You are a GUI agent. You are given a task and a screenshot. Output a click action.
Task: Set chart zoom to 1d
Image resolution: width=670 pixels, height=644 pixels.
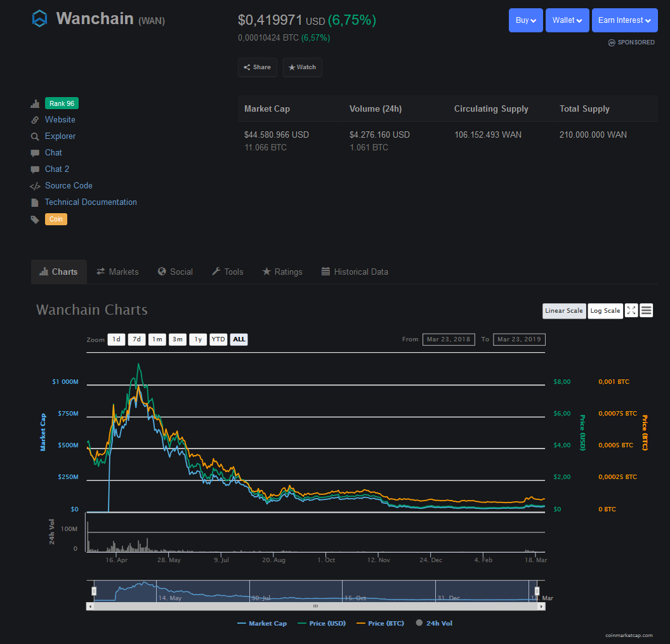coord(116,339)
